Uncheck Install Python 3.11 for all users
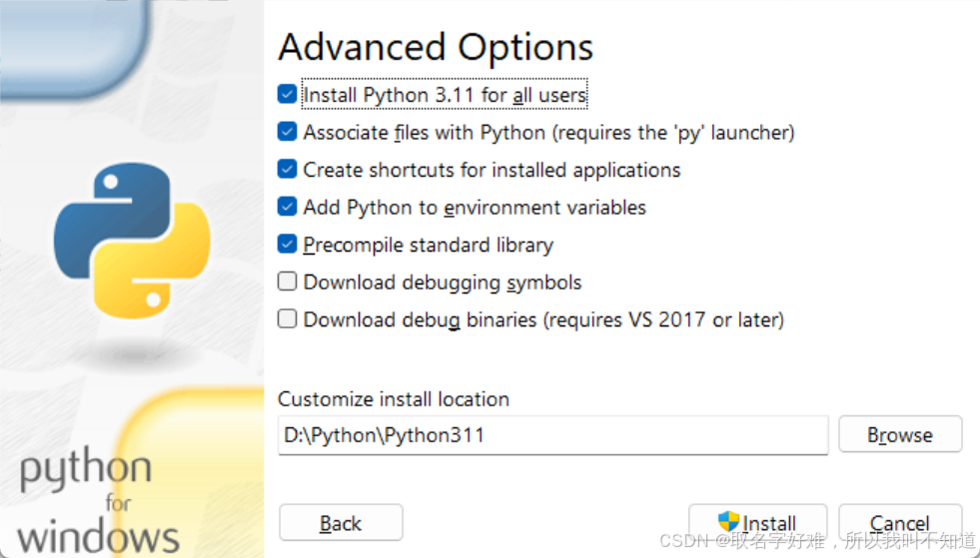Viewport: 980px width, 558px height. pyautogui.click(x=287, y=95)
